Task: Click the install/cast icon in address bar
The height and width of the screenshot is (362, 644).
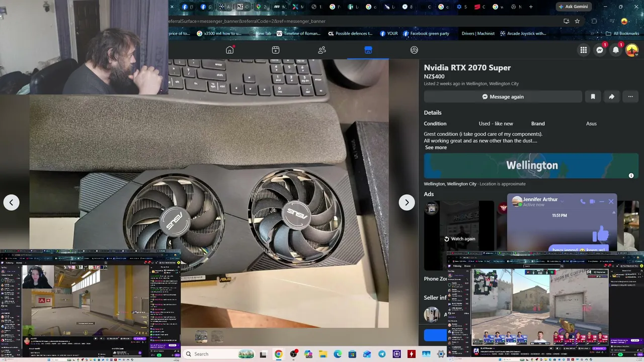Action: 567,21
